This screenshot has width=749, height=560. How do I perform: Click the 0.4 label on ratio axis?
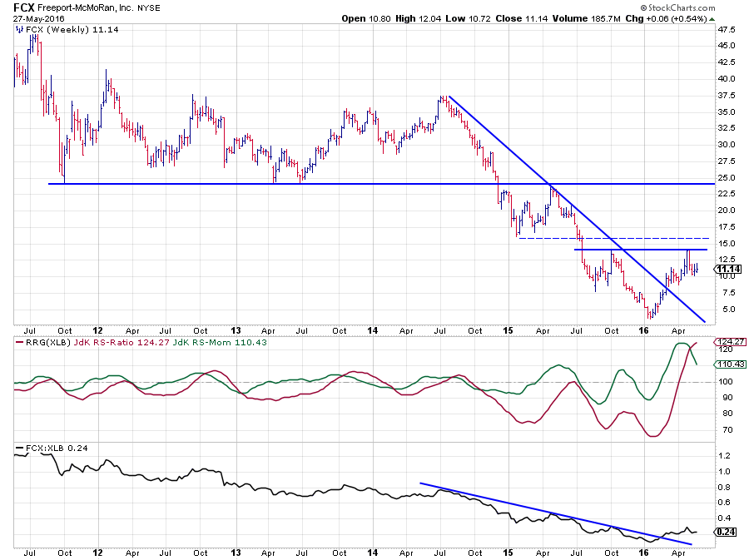(725, 518)
